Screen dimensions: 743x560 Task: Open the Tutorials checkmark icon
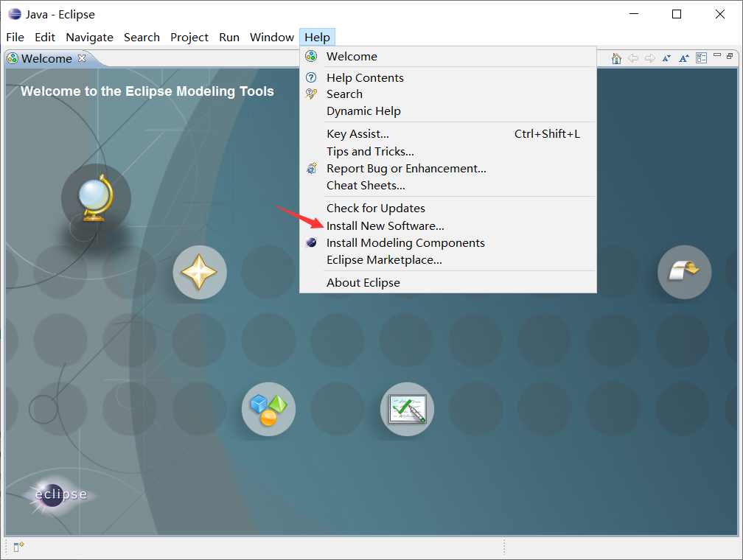tap(407, 409)
